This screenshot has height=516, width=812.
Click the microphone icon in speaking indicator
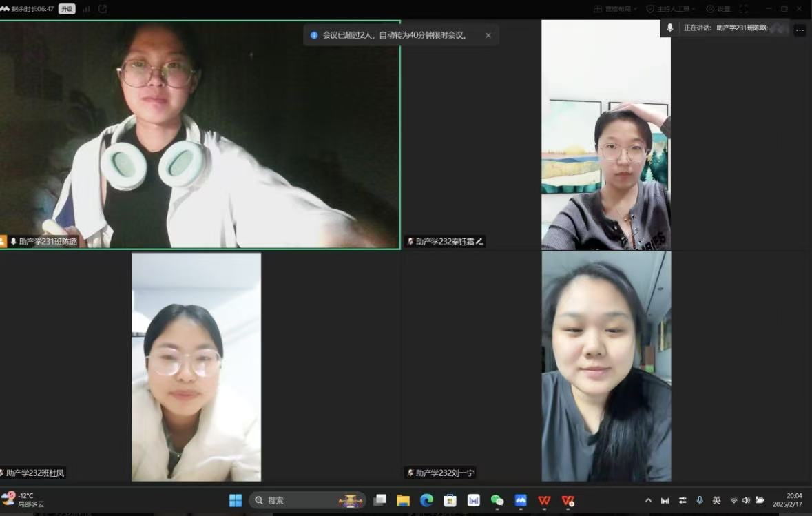tap(669, 28)
